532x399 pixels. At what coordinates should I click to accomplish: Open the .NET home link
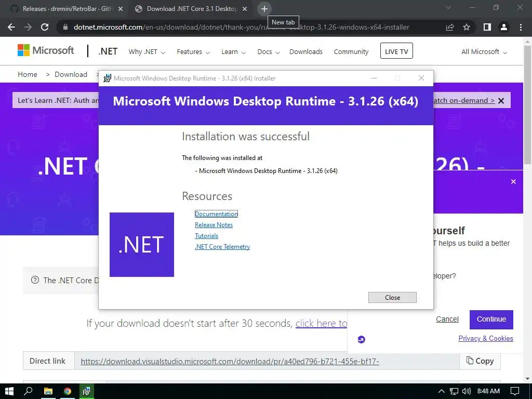(x=108, y=51)
